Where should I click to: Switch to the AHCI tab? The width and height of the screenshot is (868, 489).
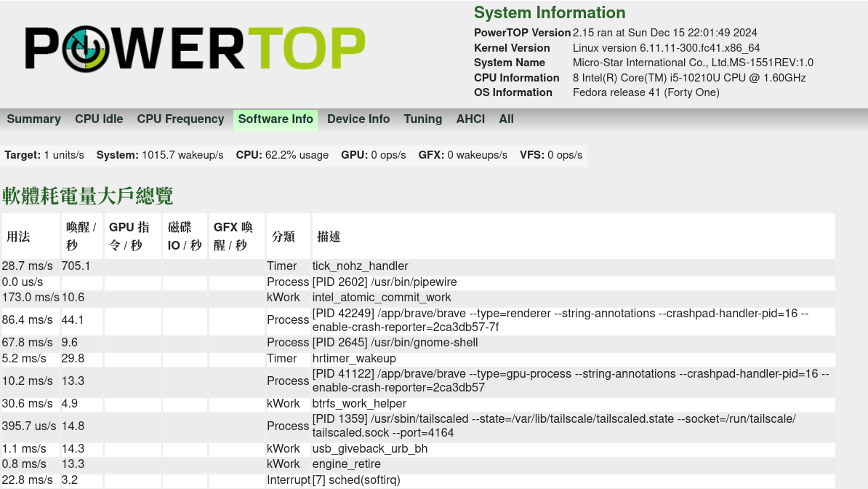pos(470,119)
